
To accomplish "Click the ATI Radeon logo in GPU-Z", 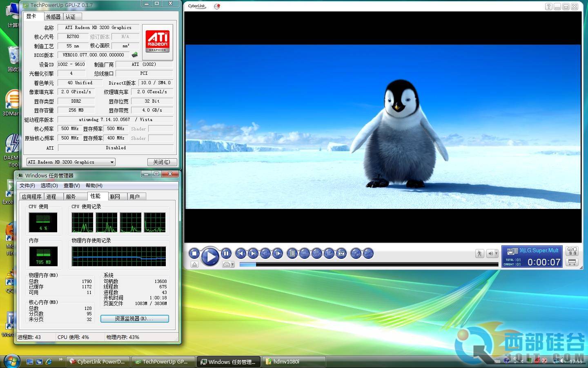I will click(158, 41).
